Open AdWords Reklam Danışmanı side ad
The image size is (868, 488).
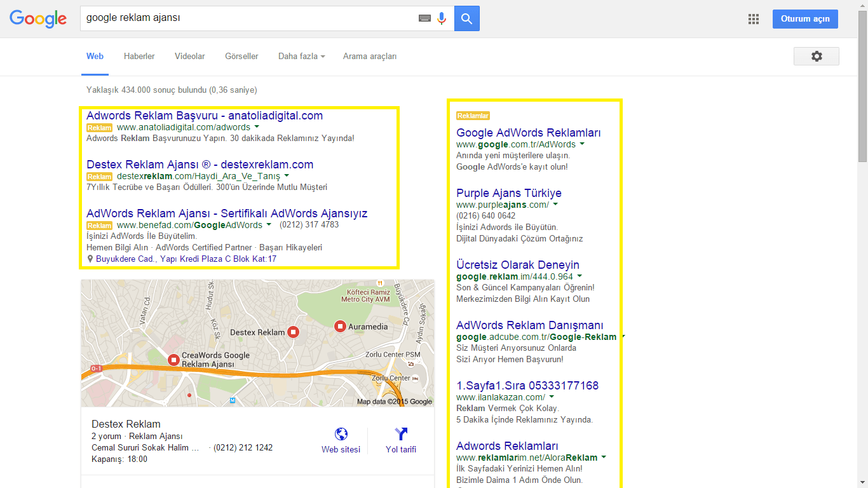click(x=530, y=325)
